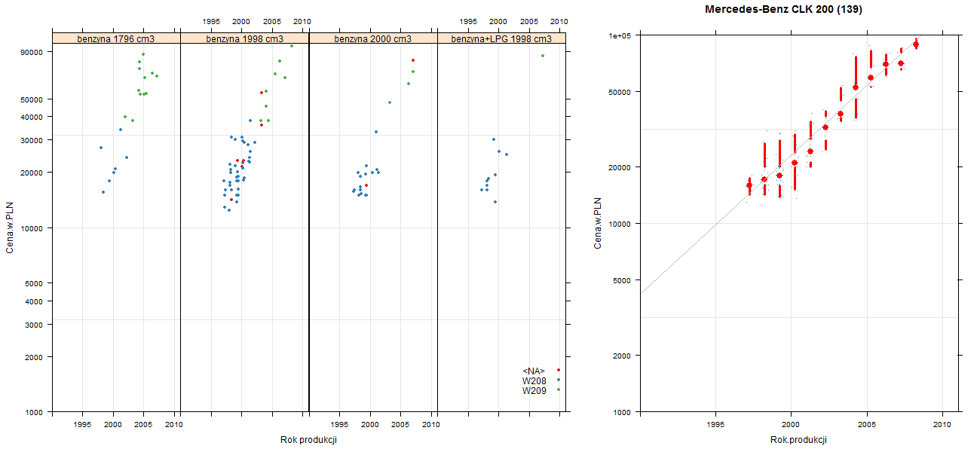The image size is (980, 452).
Task: Click the green W209 legend dot
Action: coord(558,390)
